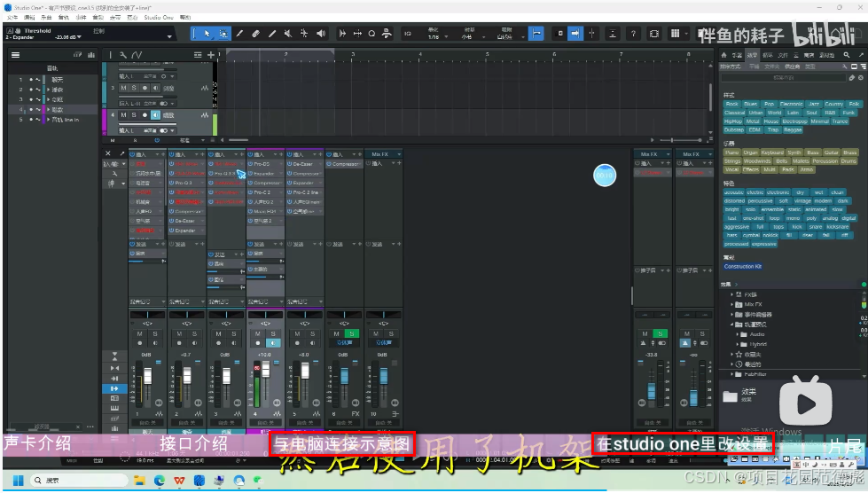Image resolution: width=868 pixels, height=493 pixels.
Task: Open 帮助 menu
Action: [x=185, y=18]
